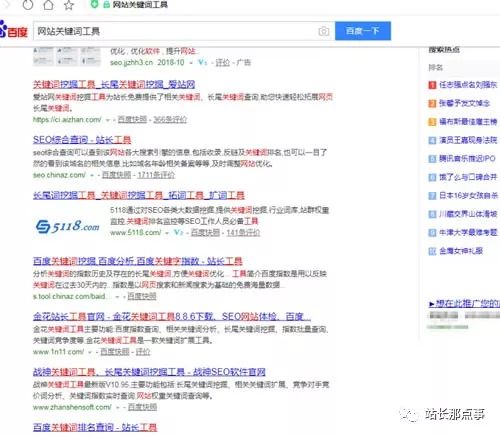Image resolution: width=500 pixels, height=436 pixels.
Task: Open the SEO综合查询 - 站长工具 result
Action: pos(82,140)
